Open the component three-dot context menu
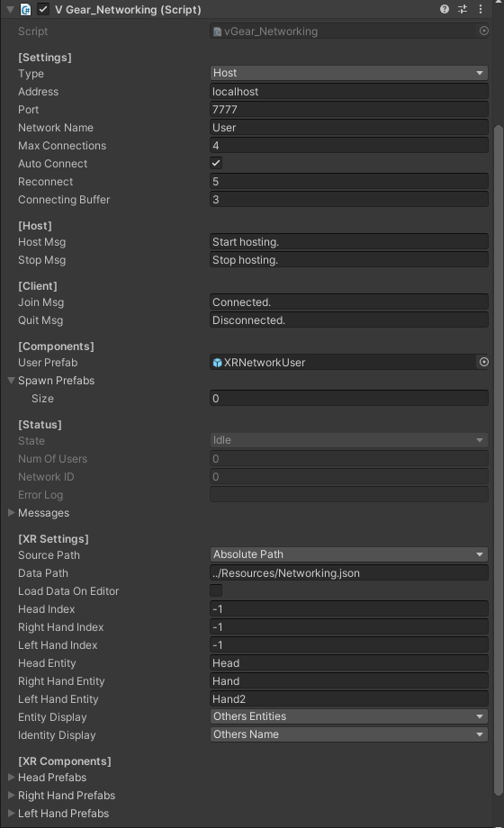This screenshot has height=828, width=504. pyautogui.click(x=481, y=9)
